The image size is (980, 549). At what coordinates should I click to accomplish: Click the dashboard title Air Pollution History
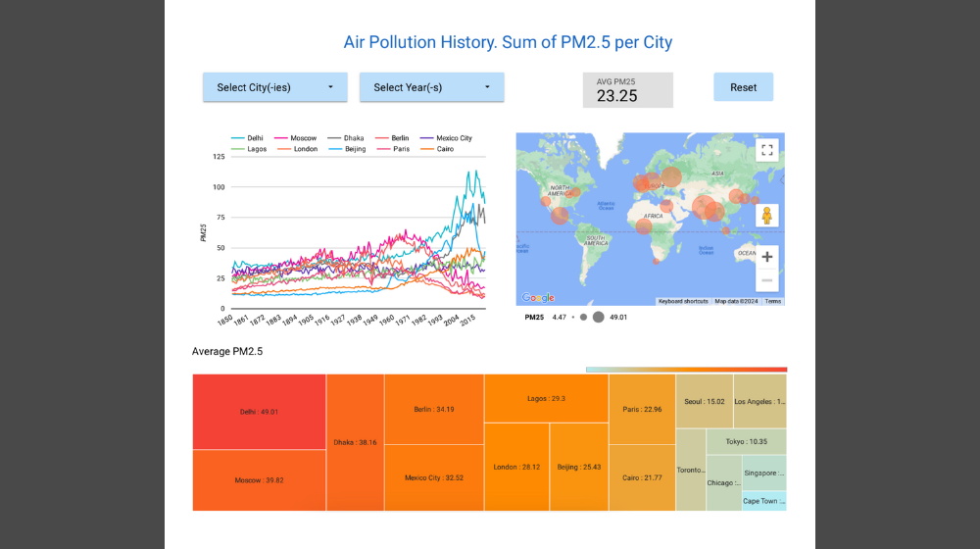pyautogui.click(x=508, y=42)
